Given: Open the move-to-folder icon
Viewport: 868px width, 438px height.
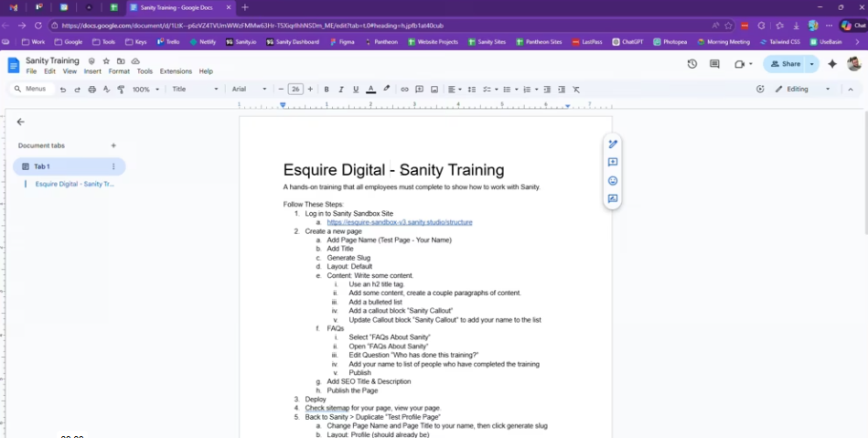Looking at the screenshot, I should coord(121,61).
